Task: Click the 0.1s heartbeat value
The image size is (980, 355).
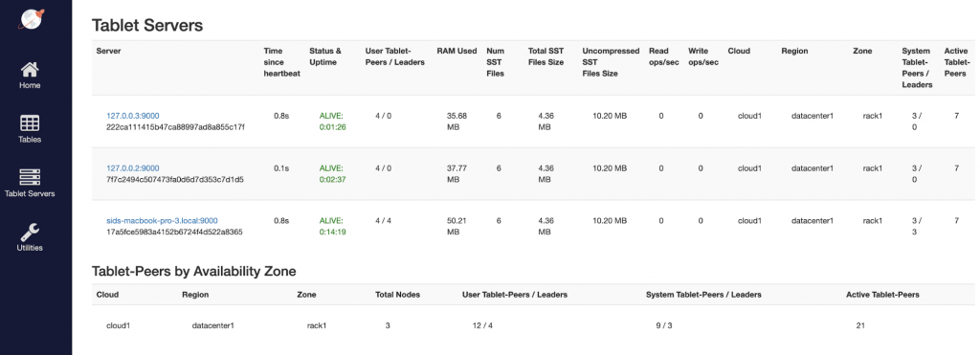Action: 280,168
